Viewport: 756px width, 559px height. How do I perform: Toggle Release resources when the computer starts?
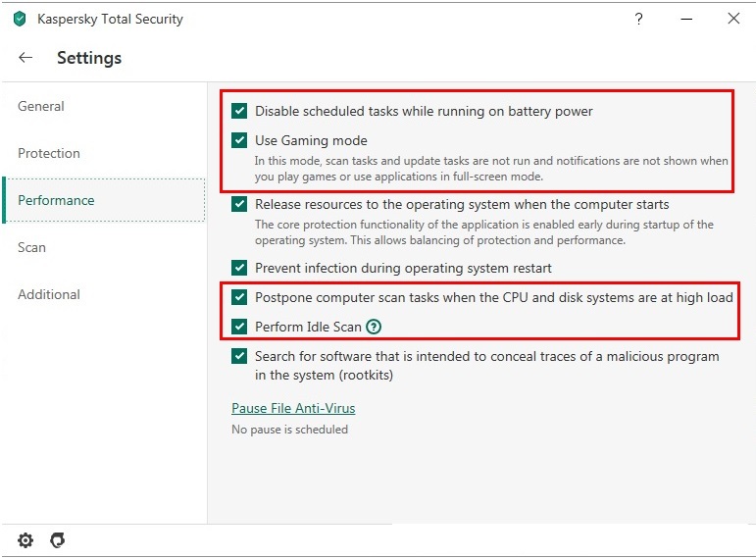[239, 205]
